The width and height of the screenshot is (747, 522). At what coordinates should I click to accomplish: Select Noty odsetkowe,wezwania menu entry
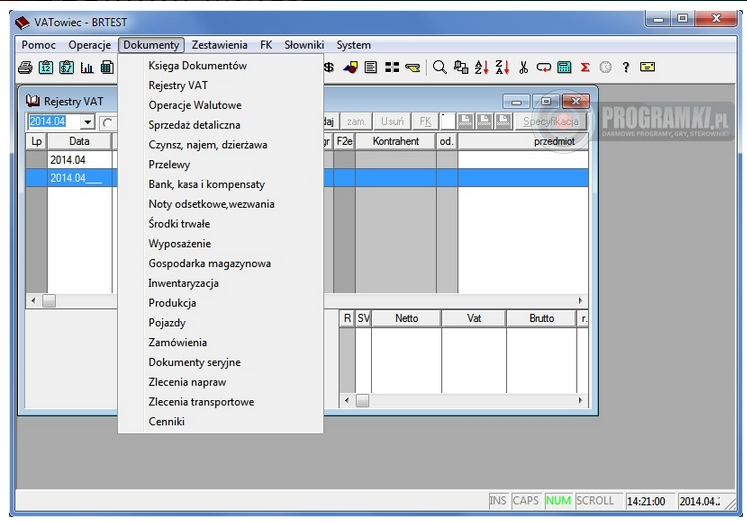pyautogui.click(x=221, y=204)
